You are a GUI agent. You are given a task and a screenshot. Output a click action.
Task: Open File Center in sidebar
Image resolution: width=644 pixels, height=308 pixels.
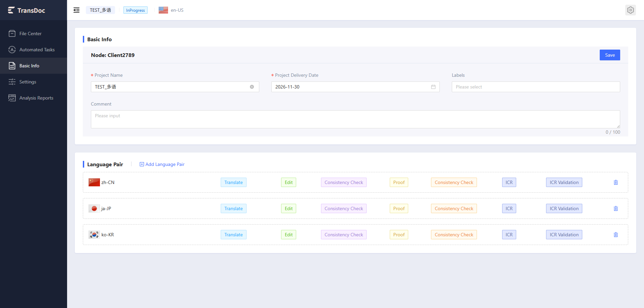[34, 34]
